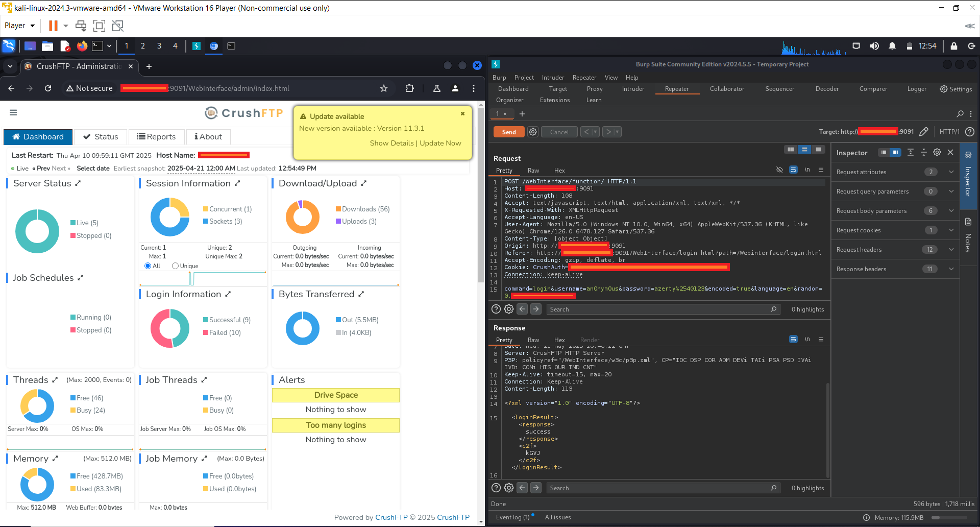
Task: Open Firefox from the Kali taskbar
Action: point(82,46)
